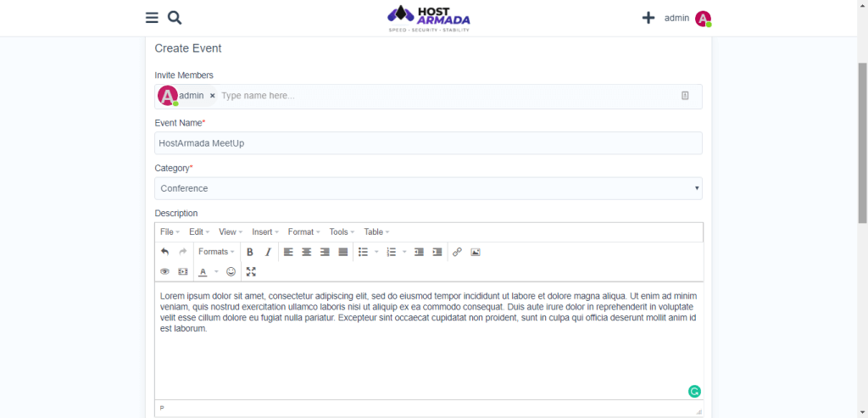Click the admin username in header
This screenshot has height=418, width=868.
676,19
